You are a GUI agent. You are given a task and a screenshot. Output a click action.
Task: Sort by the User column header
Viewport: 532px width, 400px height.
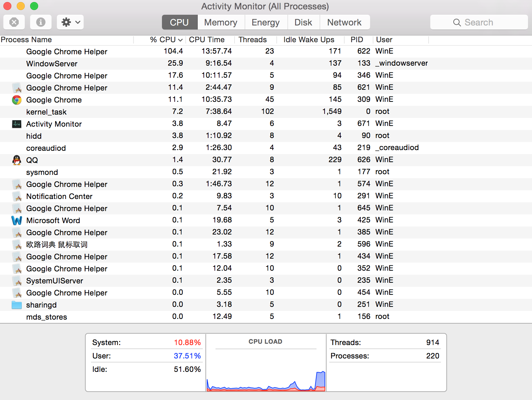[401, 40]
